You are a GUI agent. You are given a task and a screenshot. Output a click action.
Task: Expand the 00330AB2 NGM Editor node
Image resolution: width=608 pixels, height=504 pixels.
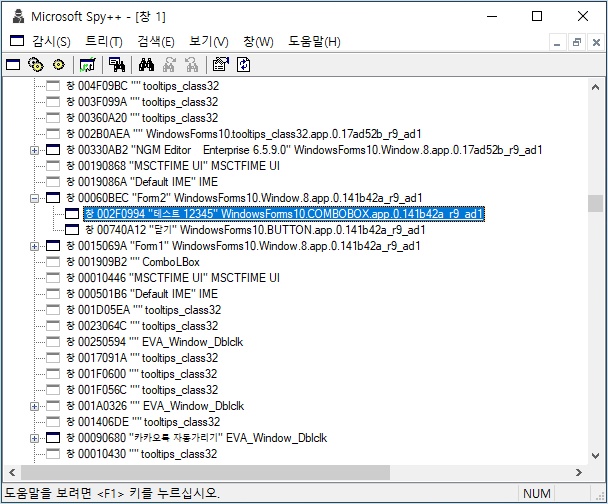click(35, 150)
